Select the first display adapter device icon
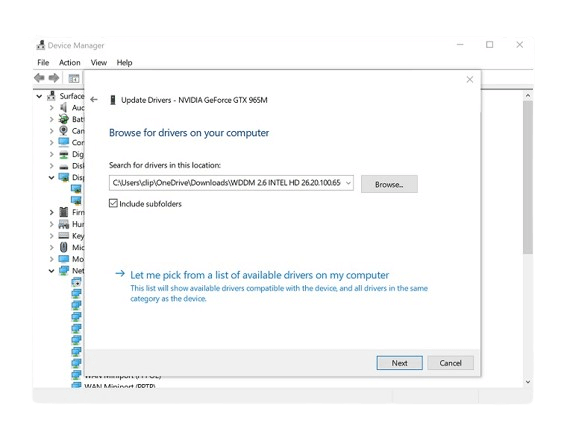Viewport: 567px width, 440px height. [76, 188]
